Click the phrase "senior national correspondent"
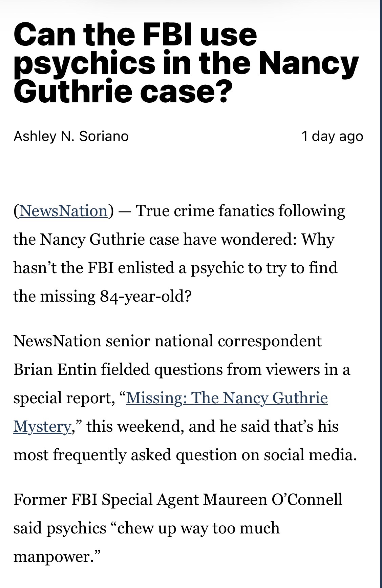This screenshot has height=588, width=382. pos(213,341)
